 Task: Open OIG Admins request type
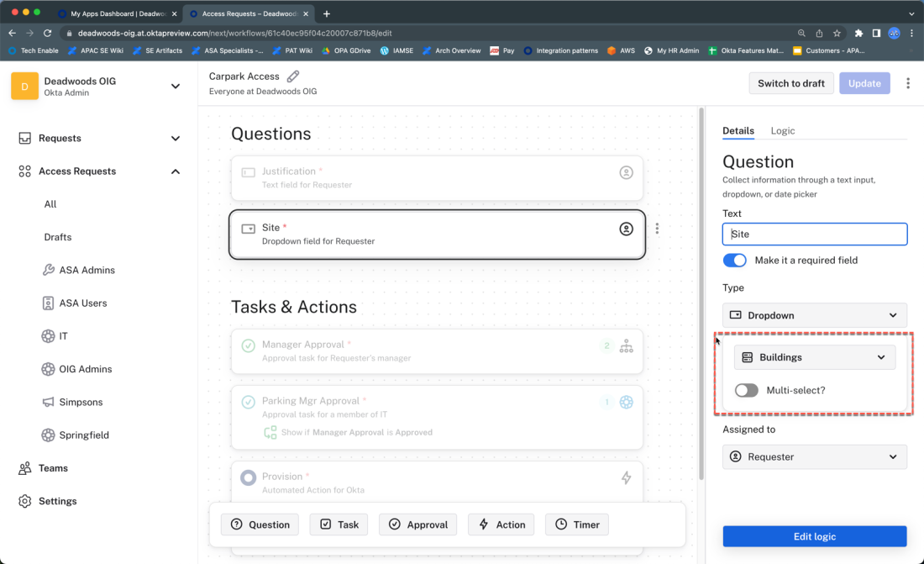coord(86,369)
